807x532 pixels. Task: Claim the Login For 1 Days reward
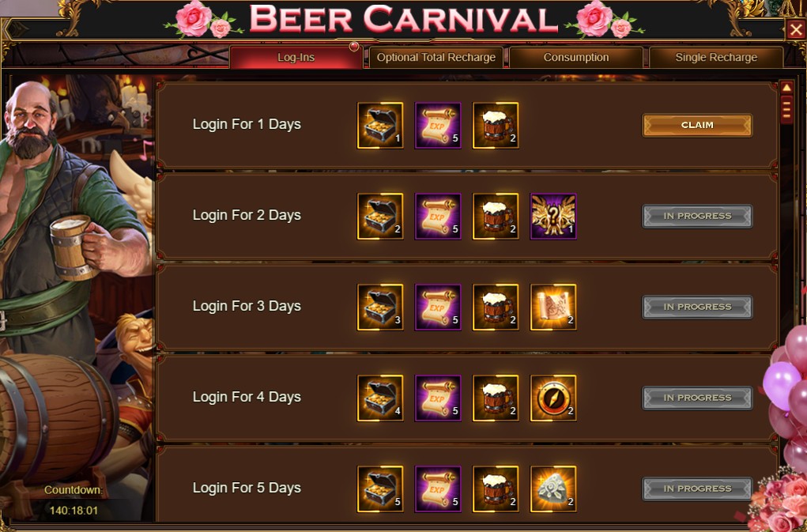pyautogui.click(x=697, y=125)
